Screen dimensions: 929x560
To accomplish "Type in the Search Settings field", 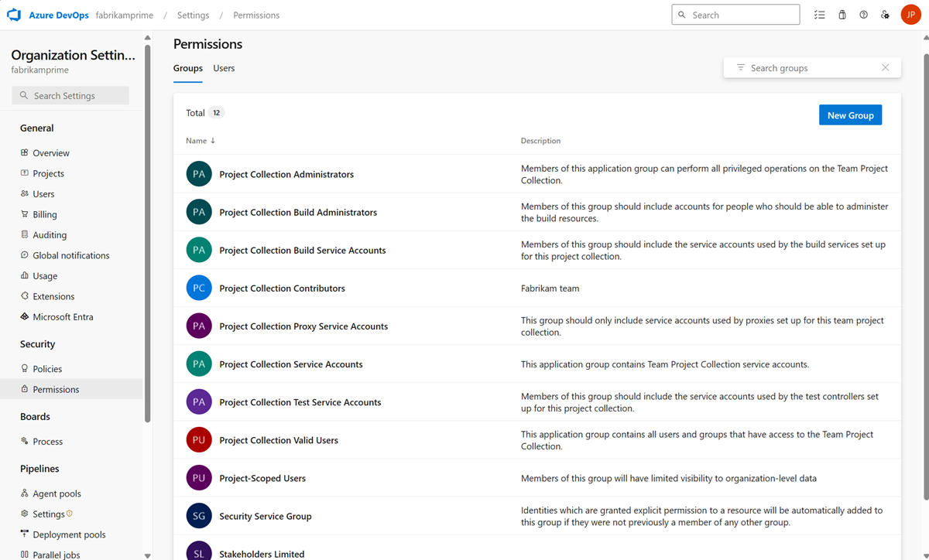I will click(x=70, y=94).
